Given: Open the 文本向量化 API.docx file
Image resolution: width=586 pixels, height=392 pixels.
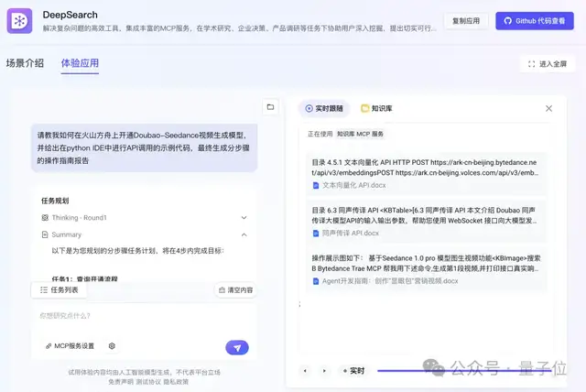Looking at the screenshot, I should click(x=353, y=185).
